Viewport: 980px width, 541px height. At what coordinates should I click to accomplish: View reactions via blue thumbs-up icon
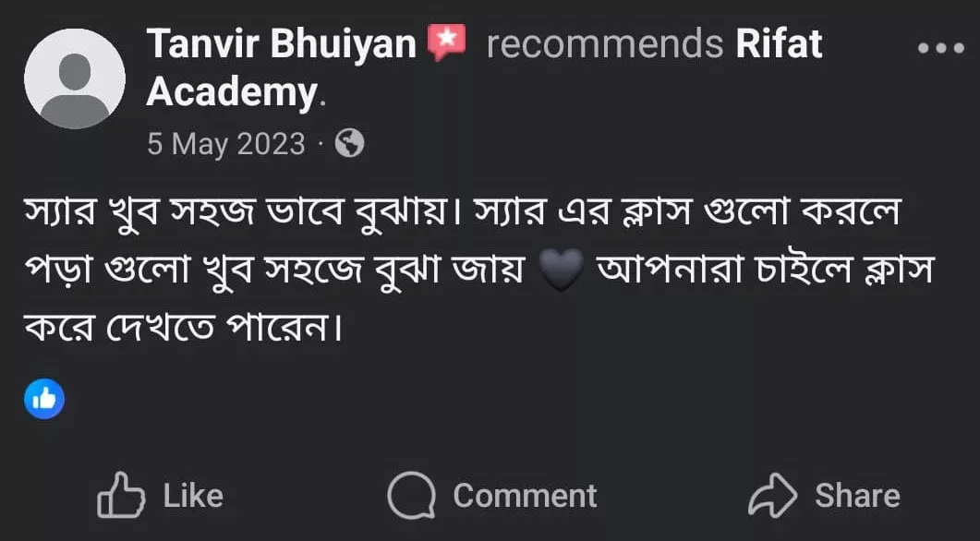point(44,399)
